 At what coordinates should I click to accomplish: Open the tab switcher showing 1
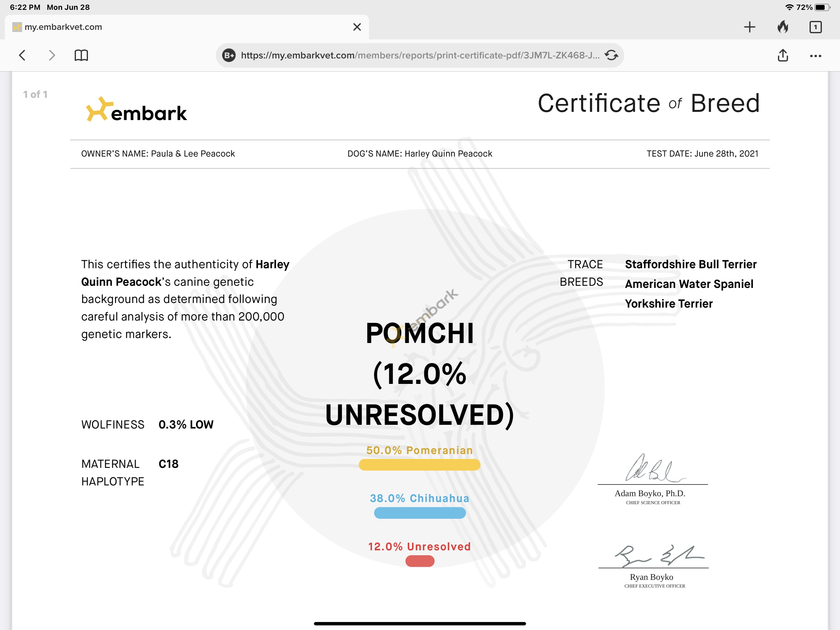815,27
